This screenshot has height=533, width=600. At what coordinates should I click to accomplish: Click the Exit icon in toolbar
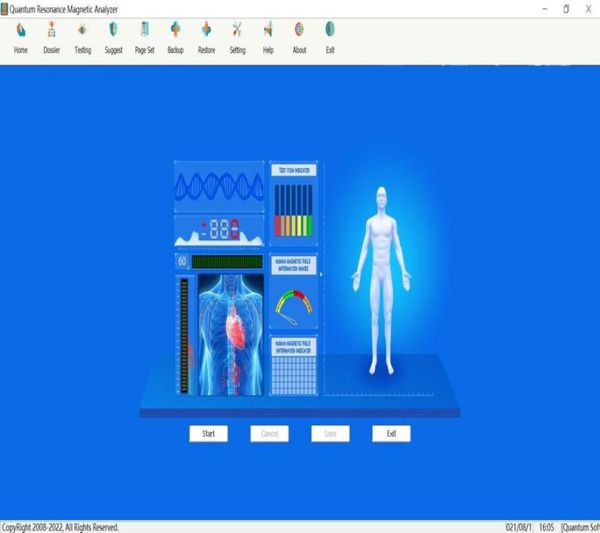click(x=330, y=30)
